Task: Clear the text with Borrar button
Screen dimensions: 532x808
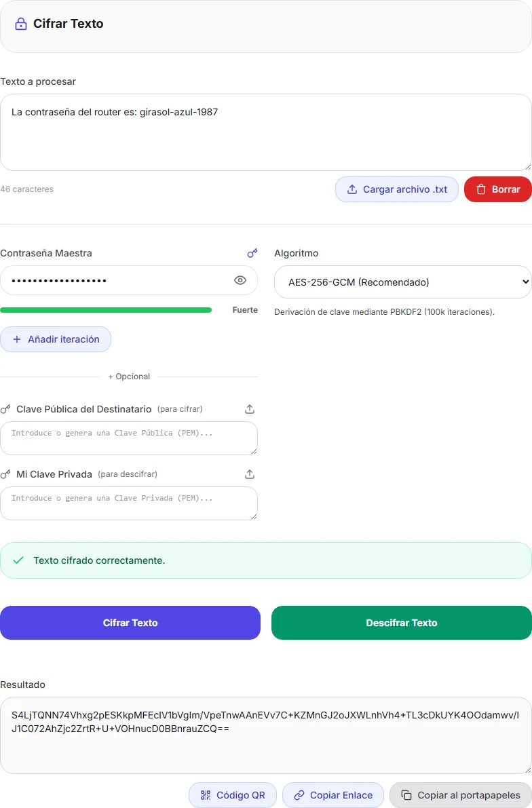Action: pos(497,189)
